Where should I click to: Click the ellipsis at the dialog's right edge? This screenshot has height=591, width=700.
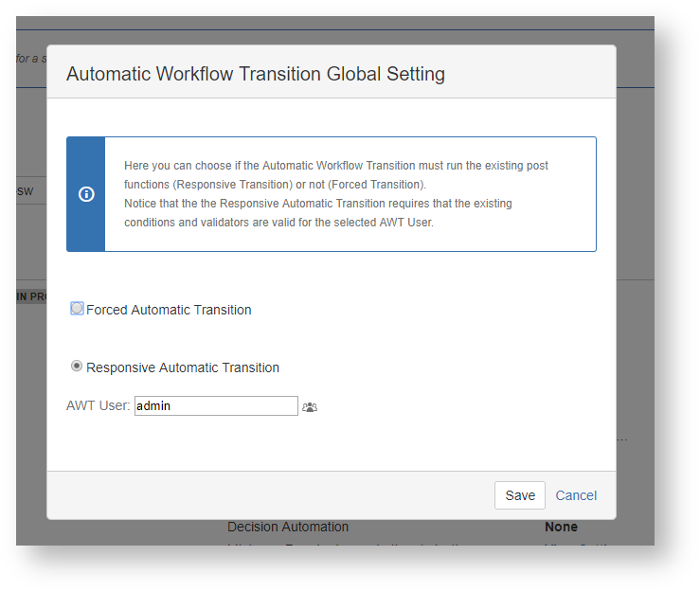(x=621, y=440)
